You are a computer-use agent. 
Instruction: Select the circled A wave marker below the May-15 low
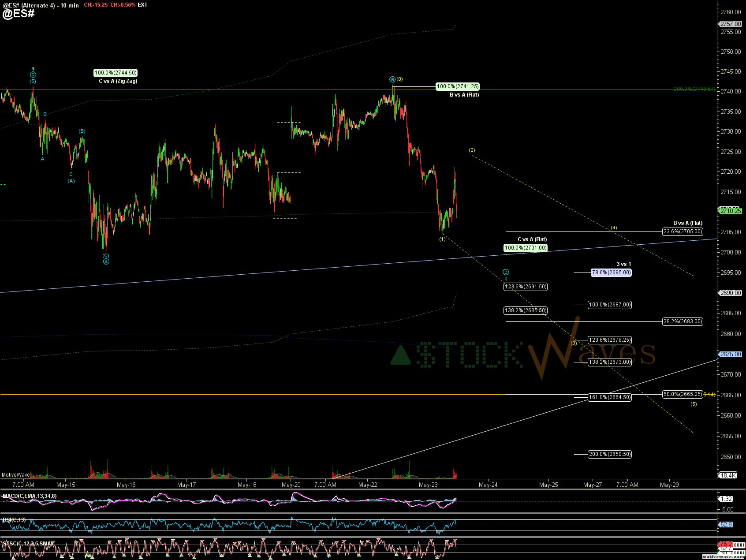click(x=106, y=261)
